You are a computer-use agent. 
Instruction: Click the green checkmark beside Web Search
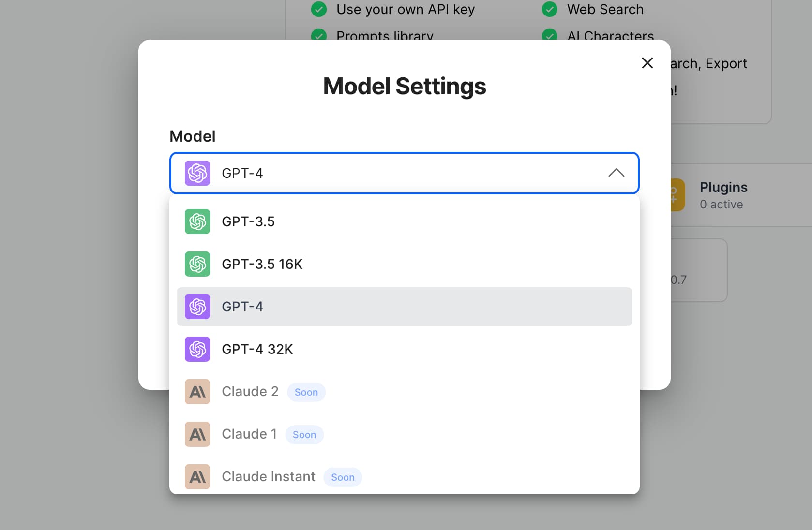(550, 9)
